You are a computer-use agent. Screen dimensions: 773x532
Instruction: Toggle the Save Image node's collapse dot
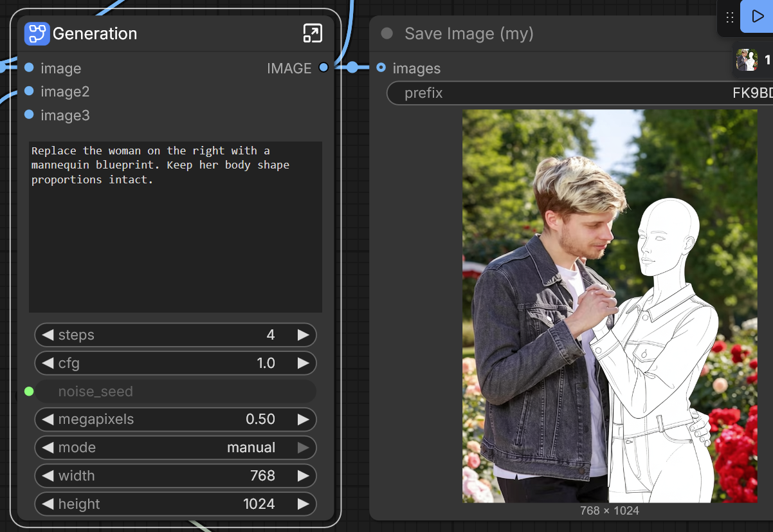pyautogui.click(x=386, y=33)
